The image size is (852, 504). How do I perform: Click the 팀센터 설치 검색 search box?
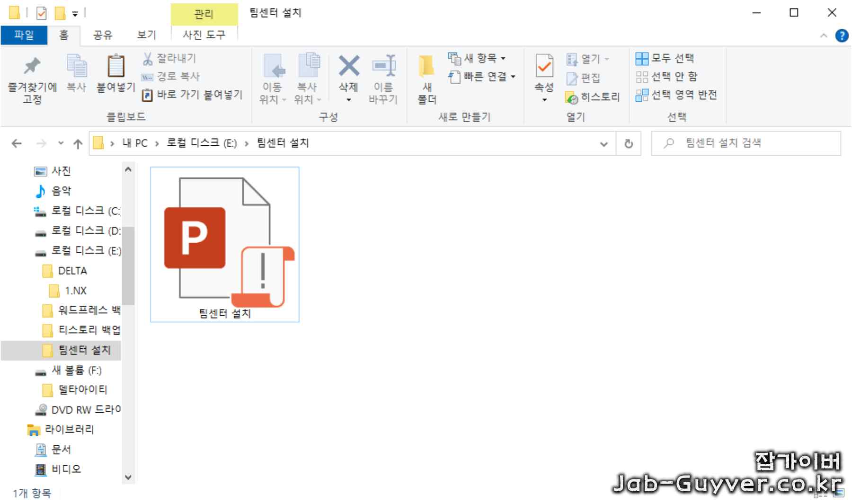click(x=746, y=143)
